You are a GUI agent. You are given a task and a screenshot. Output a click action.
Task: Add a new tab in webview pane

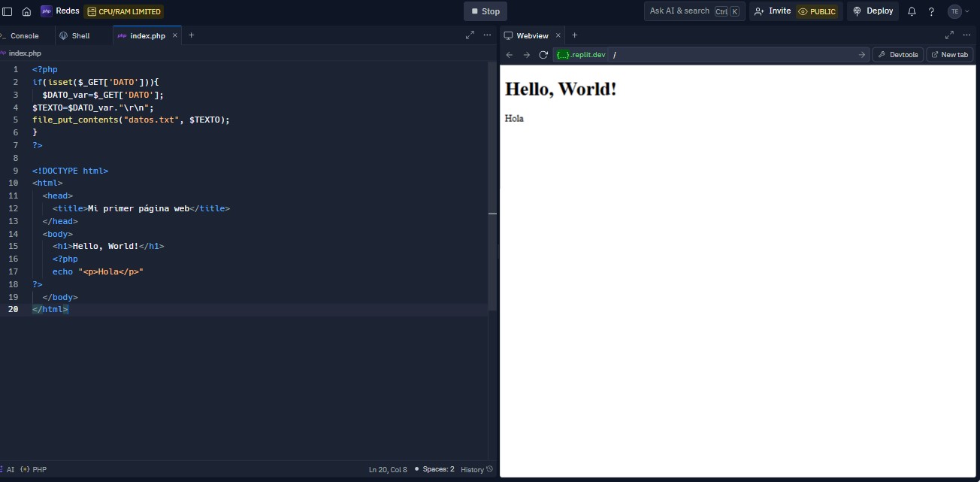pos(575,35)
